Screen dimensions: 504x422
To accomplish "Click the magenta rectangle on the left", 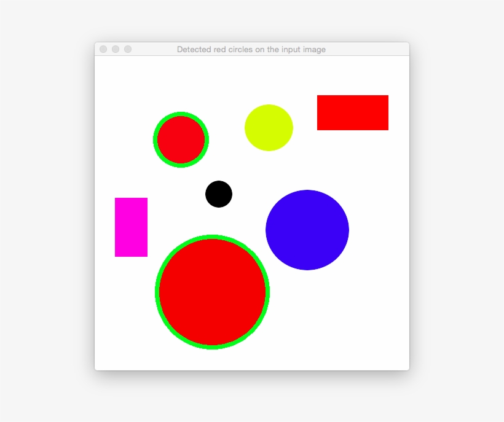I will click(x=130, y=227).
